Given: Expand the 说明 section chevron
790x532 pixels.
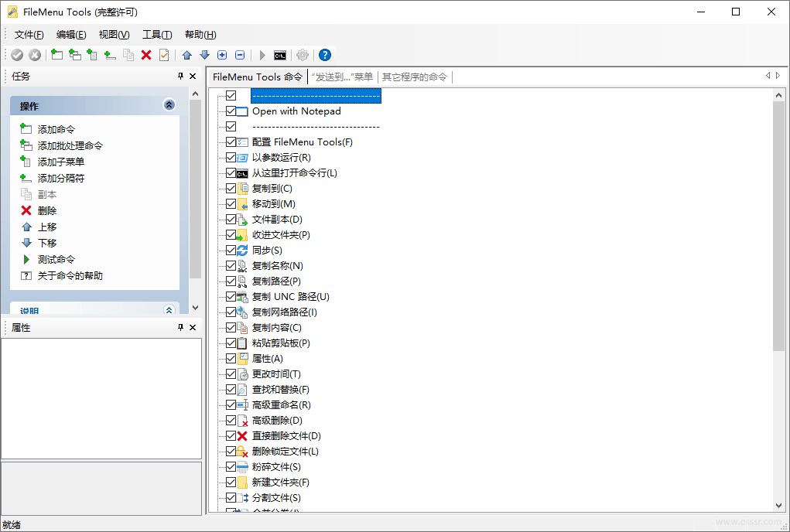Looking at the screenshot, I should click(169, 310).
